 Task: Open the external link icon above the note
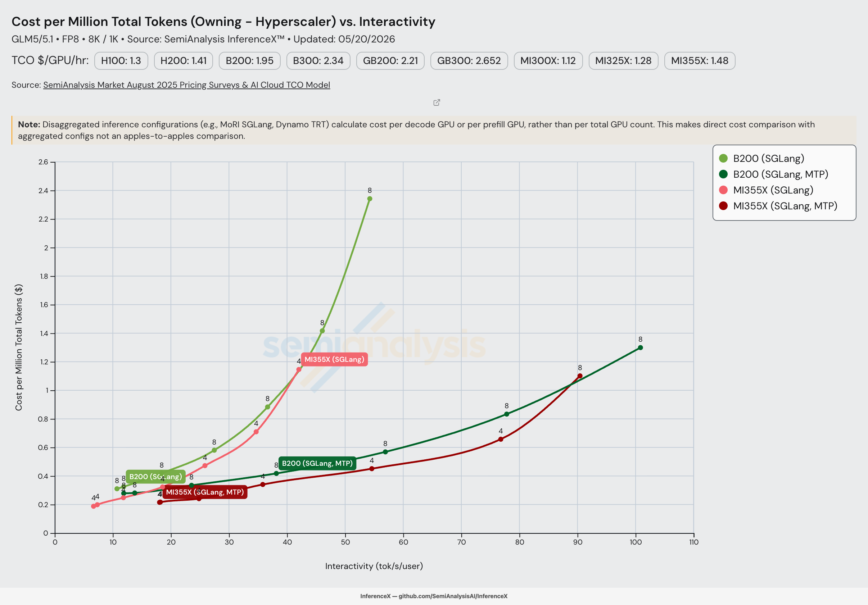(437, 103)
